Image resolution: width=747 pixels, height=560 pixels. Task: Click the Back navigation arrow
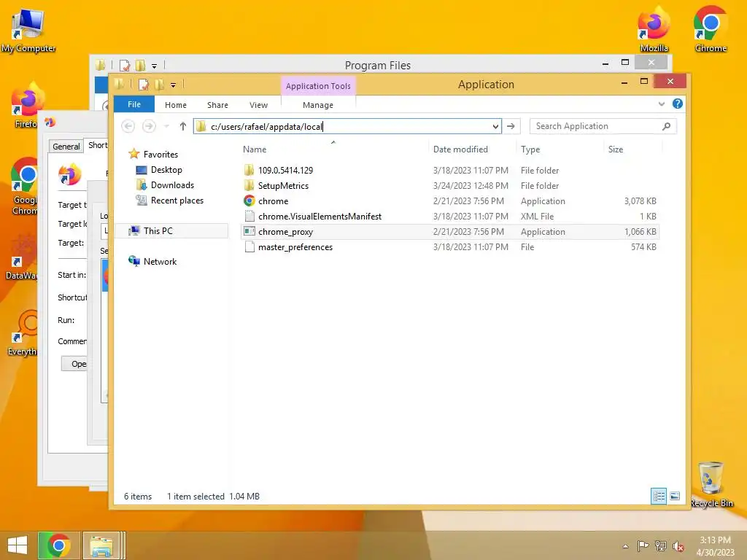tap(128, 126)
